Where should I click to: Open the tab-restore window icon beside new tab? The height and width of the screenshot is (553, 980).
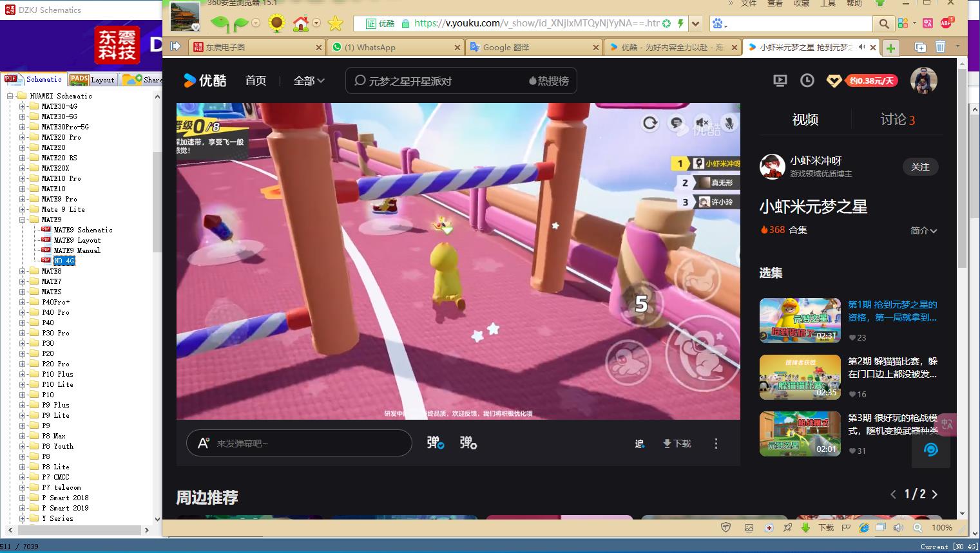pos(920,47)
